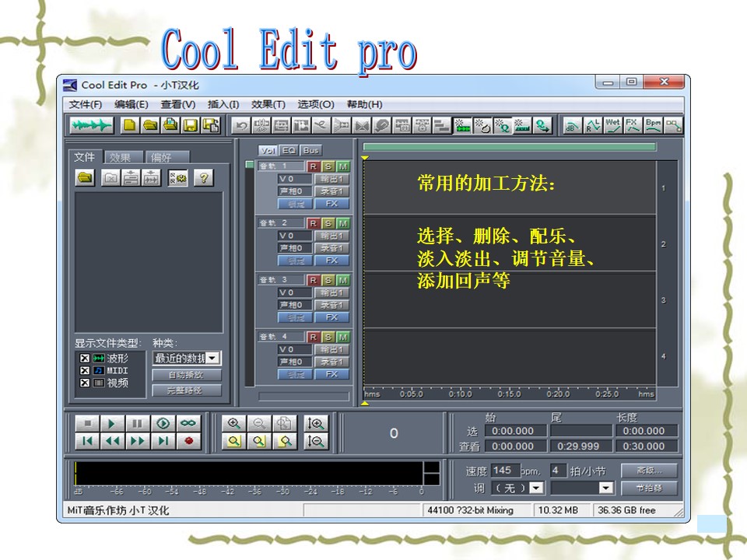This screenshot has width=747, height=560.
Task: Mute track 1 with M button
Action: coord(342,166)
